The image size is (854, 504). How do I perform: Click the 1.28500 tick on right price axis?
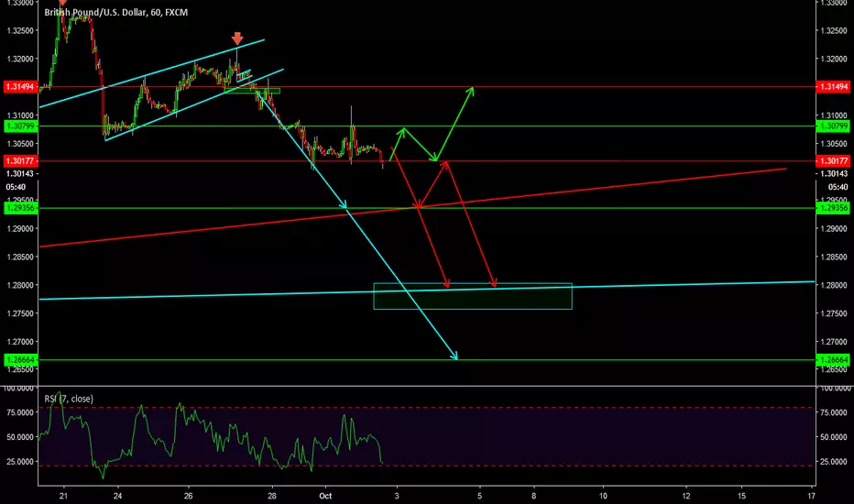[834, 257]
